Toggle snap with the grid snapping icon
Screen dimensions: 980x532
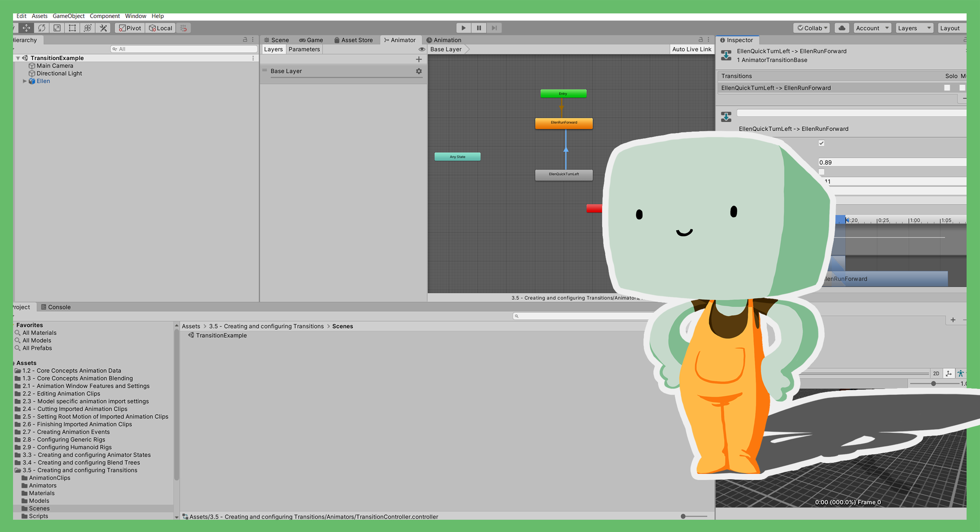pos(183,28)
